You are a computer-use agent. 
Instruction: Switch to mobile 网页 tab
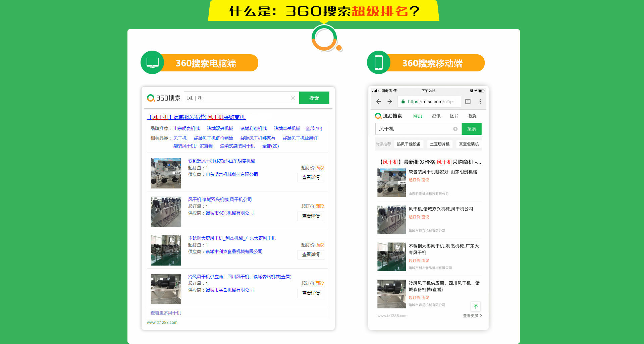click(x=418, y=116)
